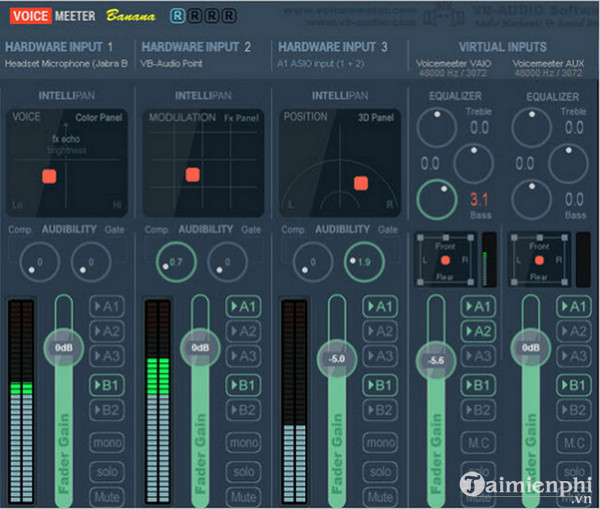This screenshot has height=509, width=600.
Task: Enable B2 bus on Voicemeeter VAIO
Action: (478, 410)
